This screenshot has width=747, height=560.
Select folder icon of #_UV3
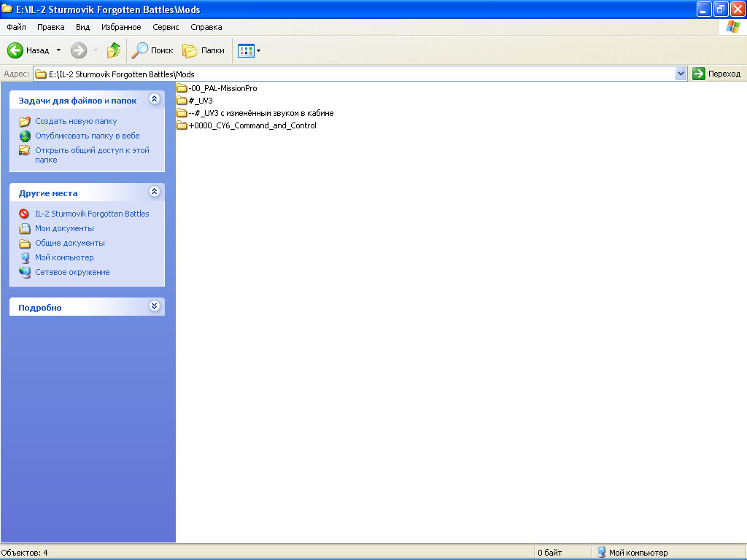tap(182, 101)
